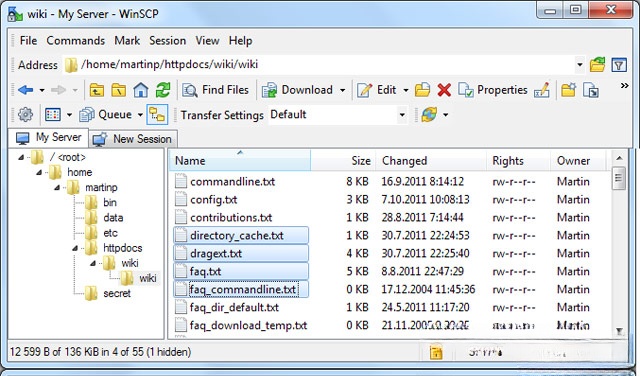640x376 pixels.
Task: Open the View menu
Action: coord(207,41)
